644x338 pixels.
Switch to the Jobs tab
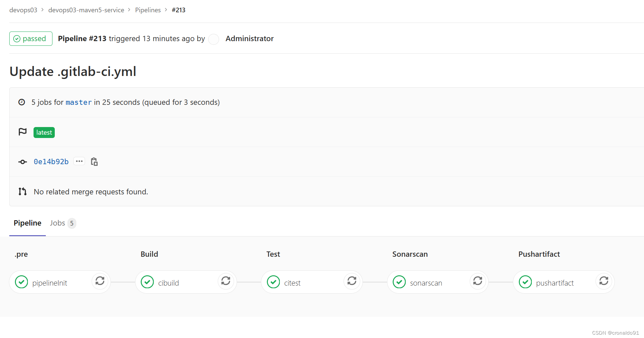57,223
